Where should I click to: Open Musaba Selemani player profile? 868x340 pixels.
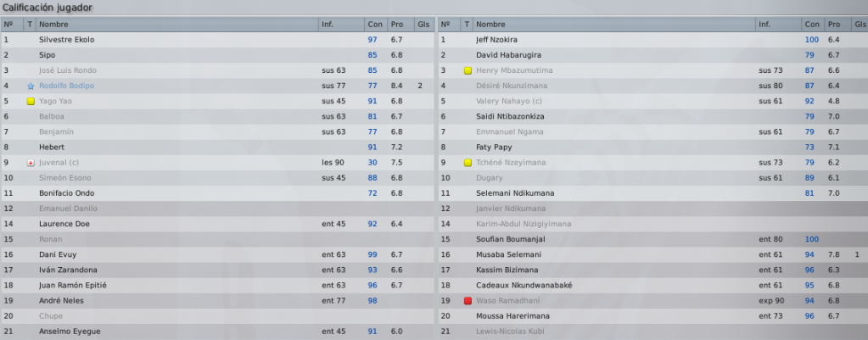coord(509,254)
